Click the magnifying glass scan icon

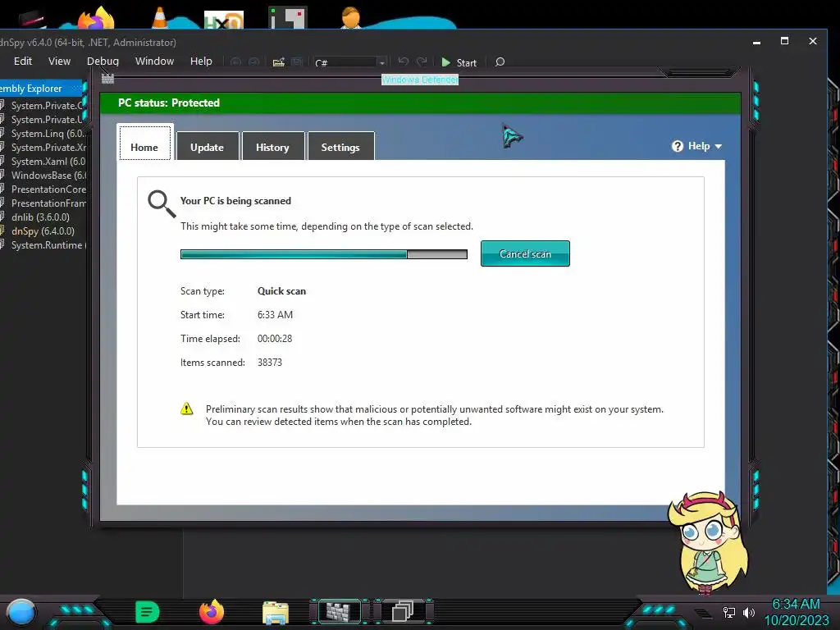(x=162, y=203)
